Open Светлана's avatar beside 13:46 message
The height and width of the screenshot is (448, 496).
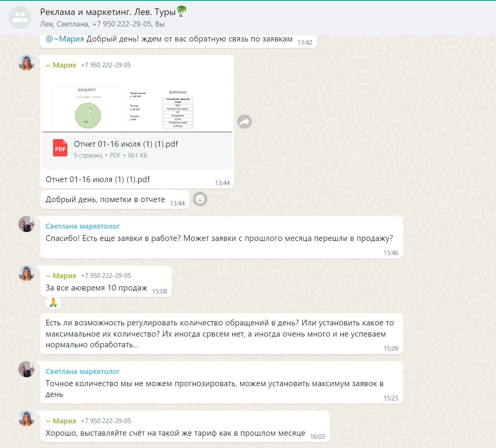pyautogui.click(x=26, y=224)
